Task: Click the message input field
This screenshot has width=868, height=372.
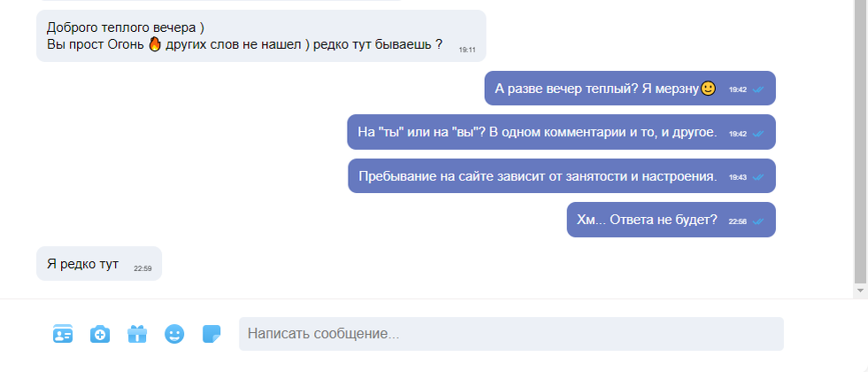Action: pyautogui.click(x=511, y=334)
